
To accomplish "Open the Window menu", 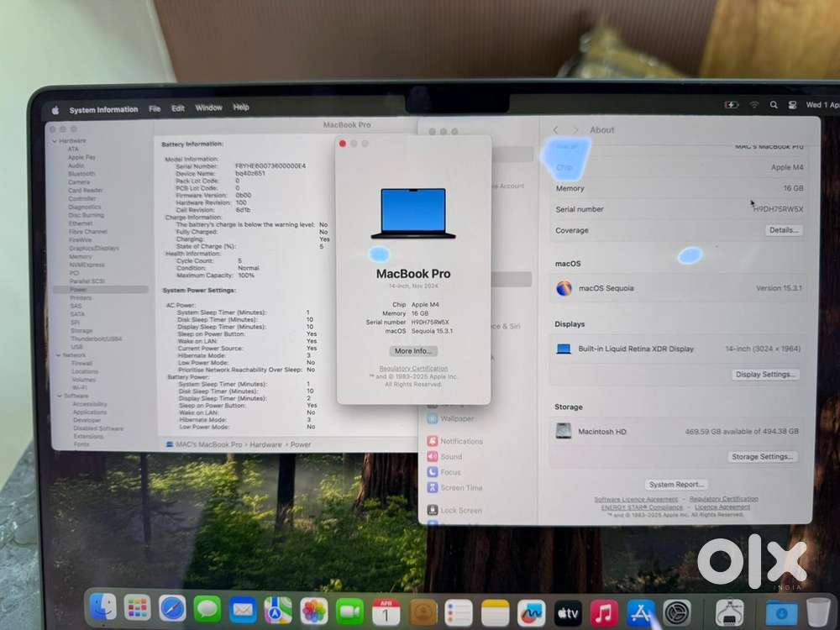I will point(208,108).
